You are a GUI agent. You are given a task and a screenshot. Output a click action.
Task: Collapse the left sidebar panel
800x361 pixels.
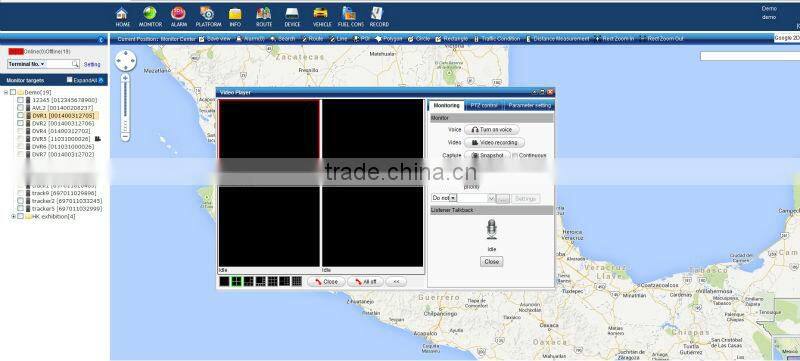(101, 39)
